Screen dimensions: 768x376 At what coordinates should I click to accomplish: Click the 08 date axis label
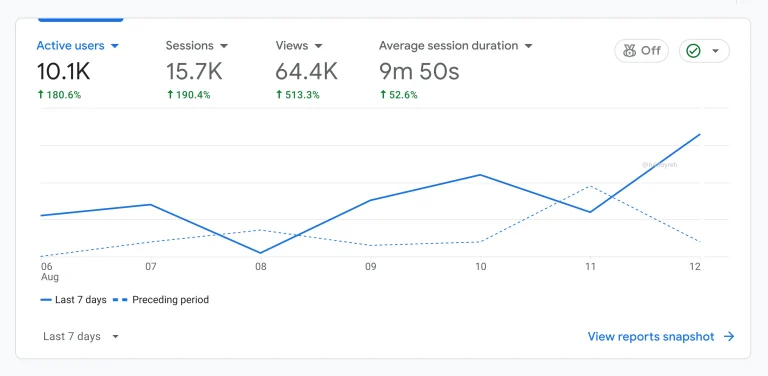261,267
